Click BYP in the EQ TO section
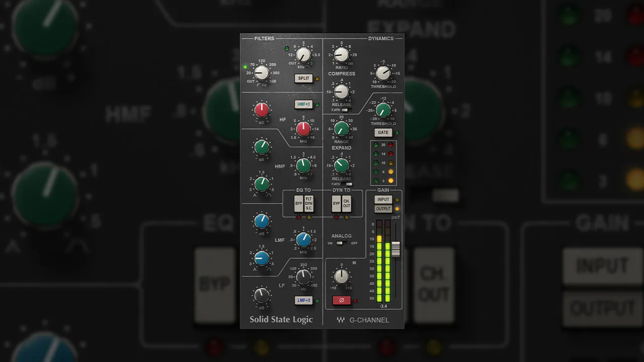Image resolution: width=644 pixels, height=362 pixels. (298, 203)
